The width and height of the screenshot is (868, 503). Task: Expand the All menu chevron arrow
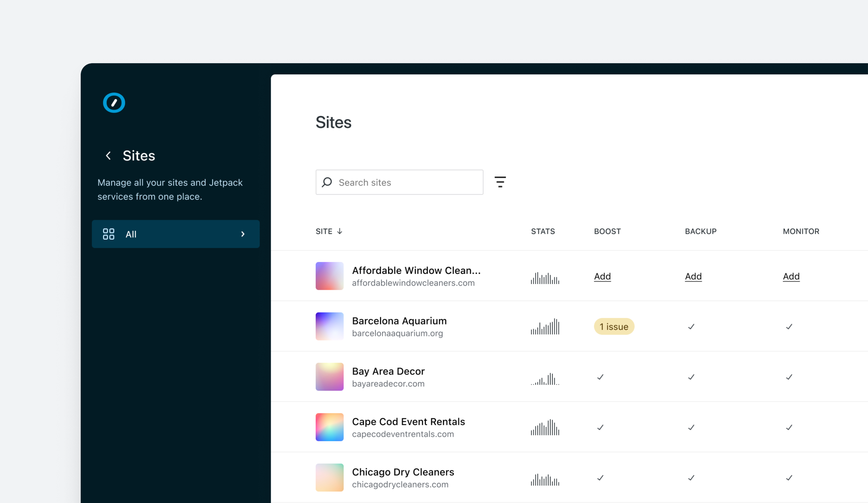click(243, 234)
